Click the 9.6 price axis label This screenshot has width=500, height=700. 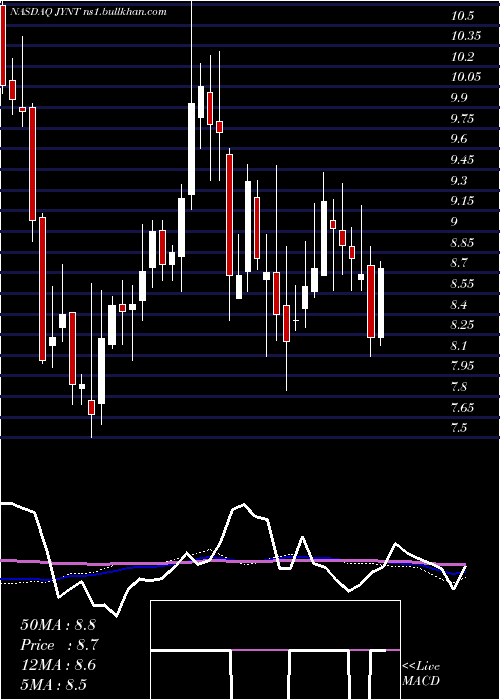(459, 139)
